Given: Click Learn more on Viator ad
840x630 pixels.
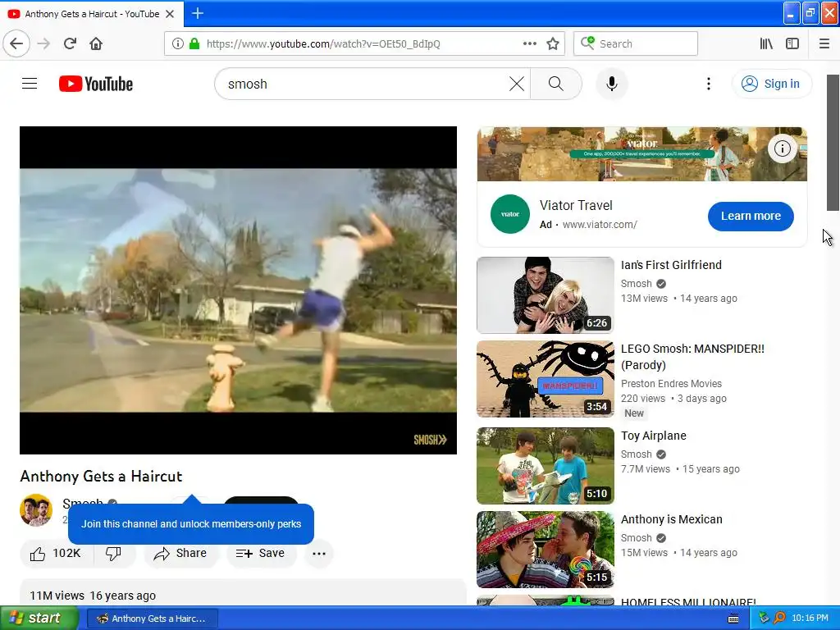Looking at the screenshot, I should 751,217.
